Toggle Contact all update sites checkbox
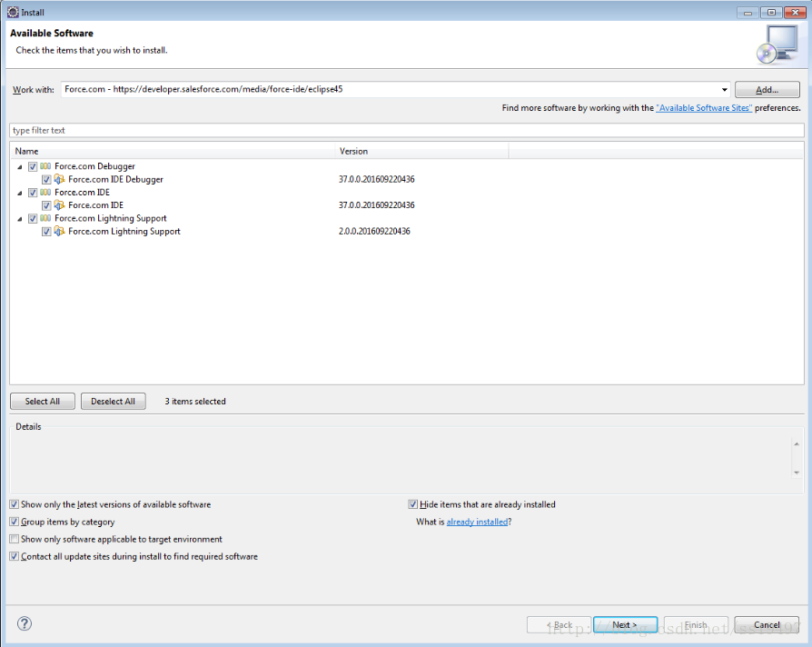The height and width of the screenshot is (647, 812). 14,556
